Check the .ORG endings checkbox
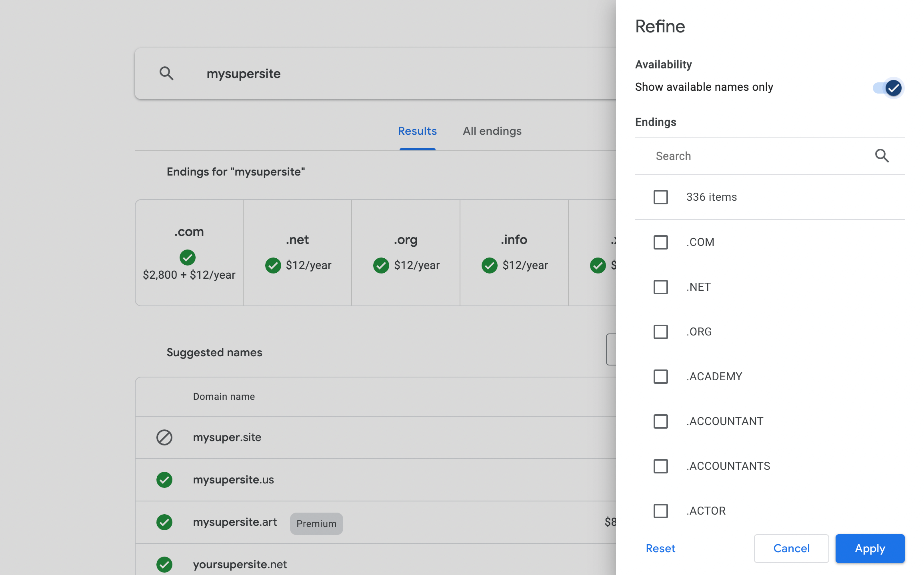The image size is (924, 575). (x=660, y=332)
